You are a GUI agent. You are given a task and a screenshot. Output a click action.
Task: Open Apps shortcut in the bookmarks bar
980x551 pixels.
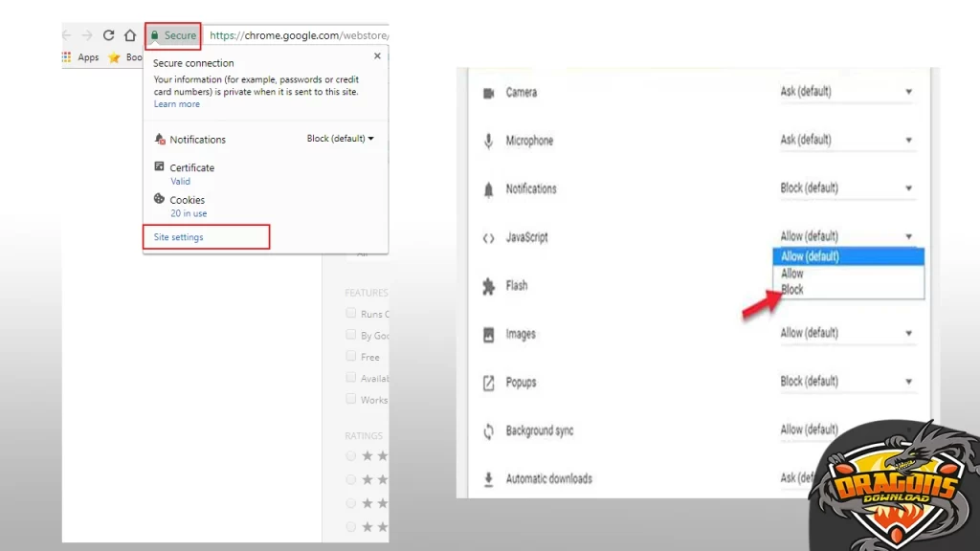[x=81, y=57]
